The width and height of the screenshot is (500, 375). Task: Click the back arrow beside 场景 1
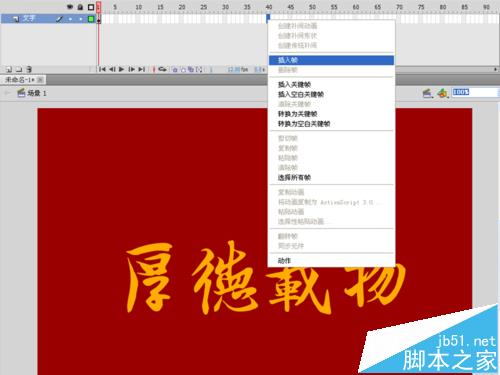(7, 93)
